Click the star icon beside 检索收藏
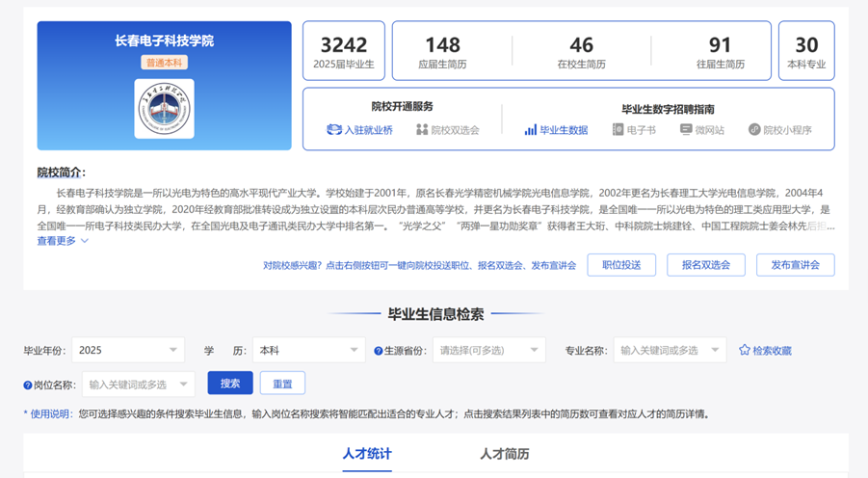The image size is (868, 478). click(745, 350)
